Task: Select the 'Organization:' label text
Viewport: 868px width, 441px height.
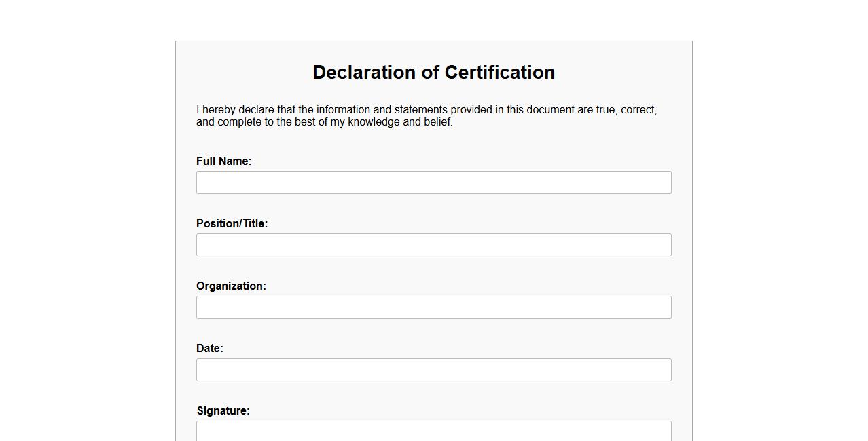Action: pyautogui.click(x=231, y=286)
